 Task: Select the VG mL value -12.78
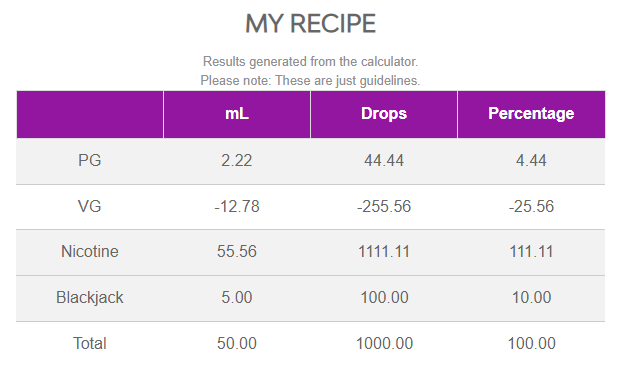pos(237,206)
